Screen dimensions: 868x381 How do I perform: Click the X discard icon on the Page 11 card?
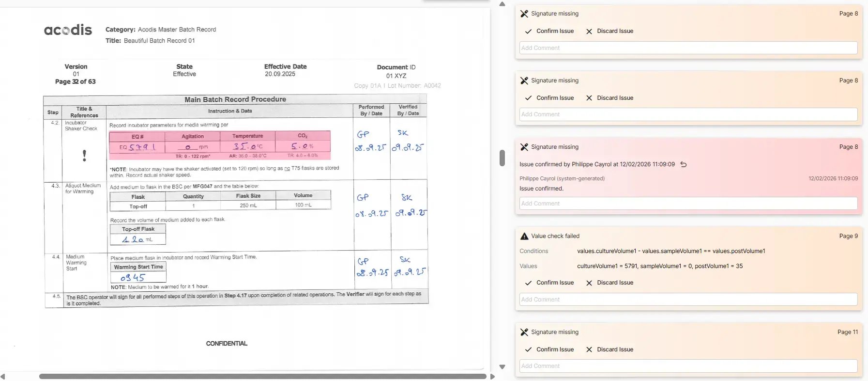(589, 349)
